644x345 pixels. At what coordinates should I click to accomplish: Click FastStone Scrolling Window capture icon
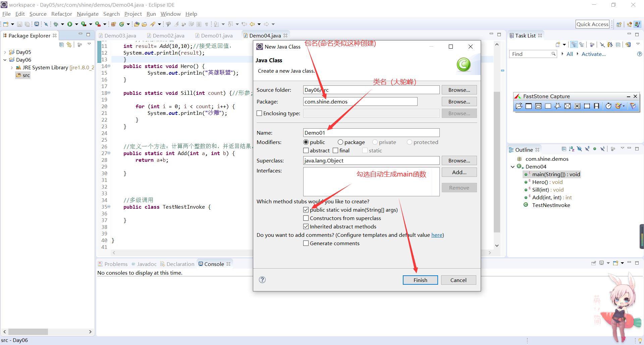[x=577, y=106]
